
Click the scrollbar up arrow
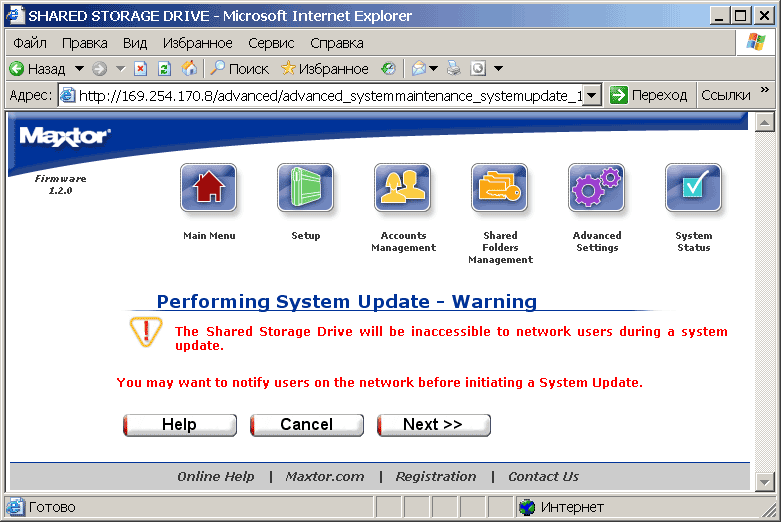pos(765,122)
